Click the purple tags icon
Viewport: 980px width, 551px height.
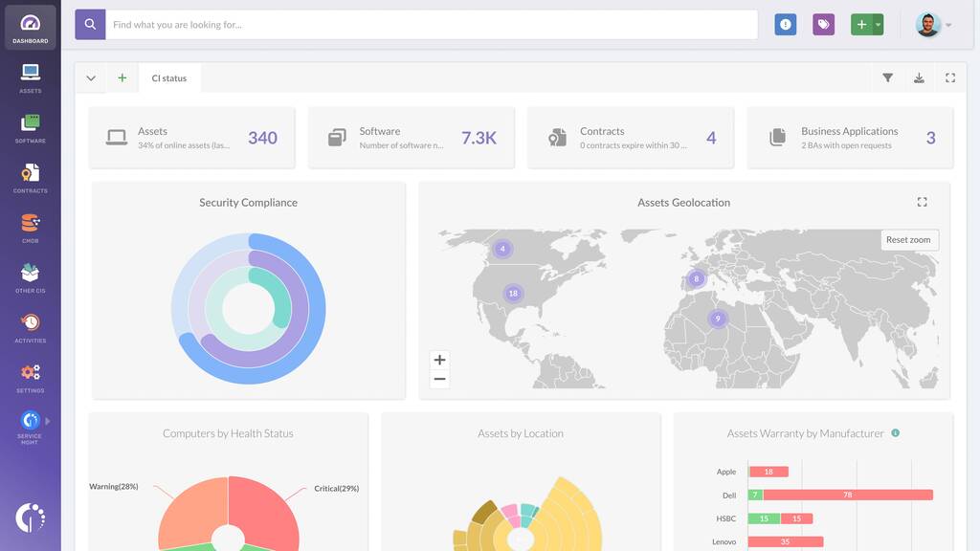pos(823,25)
